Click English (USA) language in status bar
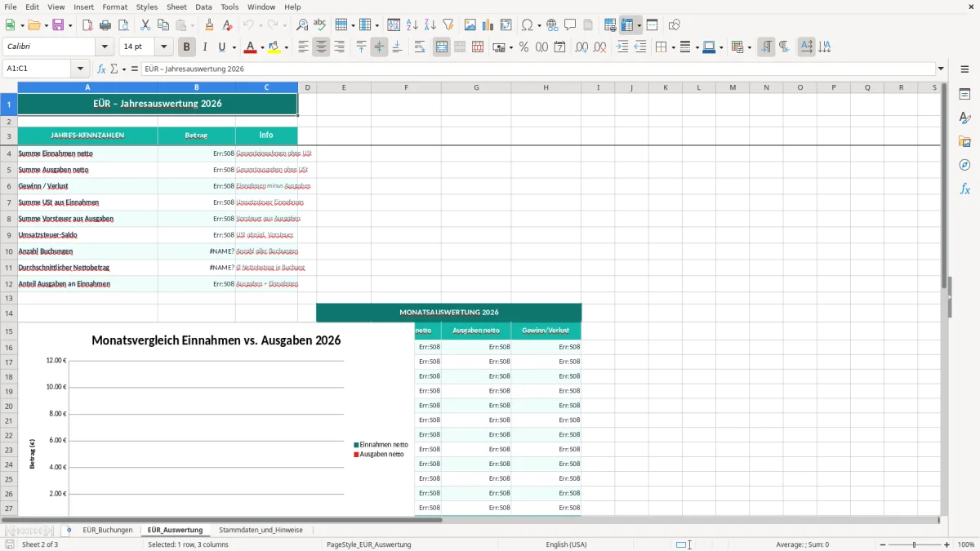This screenshot has height=551, width=980. click(x=566, y=544)
